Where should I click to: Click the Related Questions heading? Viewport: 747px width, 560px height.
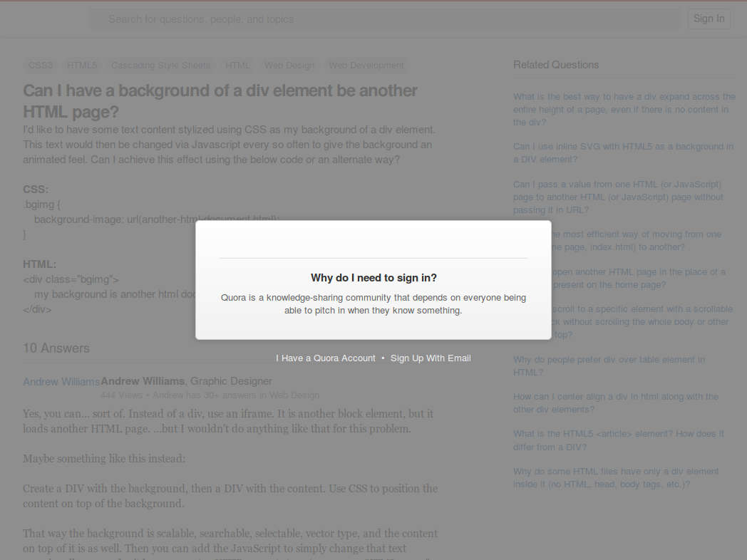(x=556, y=65)
